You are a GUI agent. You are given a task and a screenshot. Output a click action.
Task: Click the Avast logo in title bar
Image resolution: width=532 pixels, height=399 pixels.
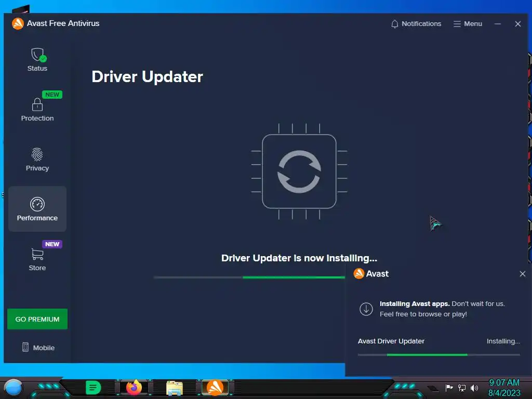[18, 23]
